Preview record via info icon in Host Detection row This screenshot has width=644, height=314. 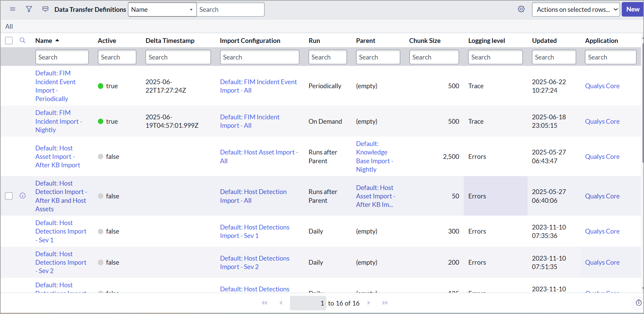[23, 196]
